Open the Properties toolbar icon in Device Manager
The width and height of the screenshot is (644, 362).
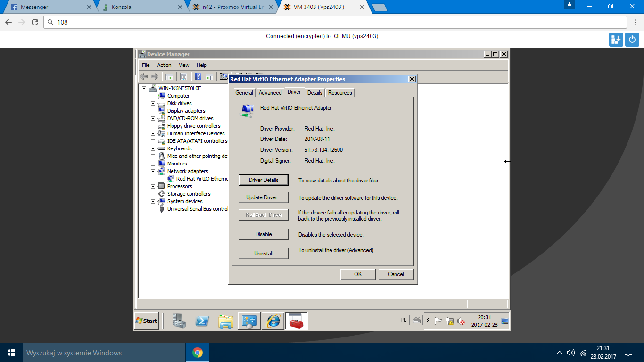pyautogui.click(x=184, y=77)
